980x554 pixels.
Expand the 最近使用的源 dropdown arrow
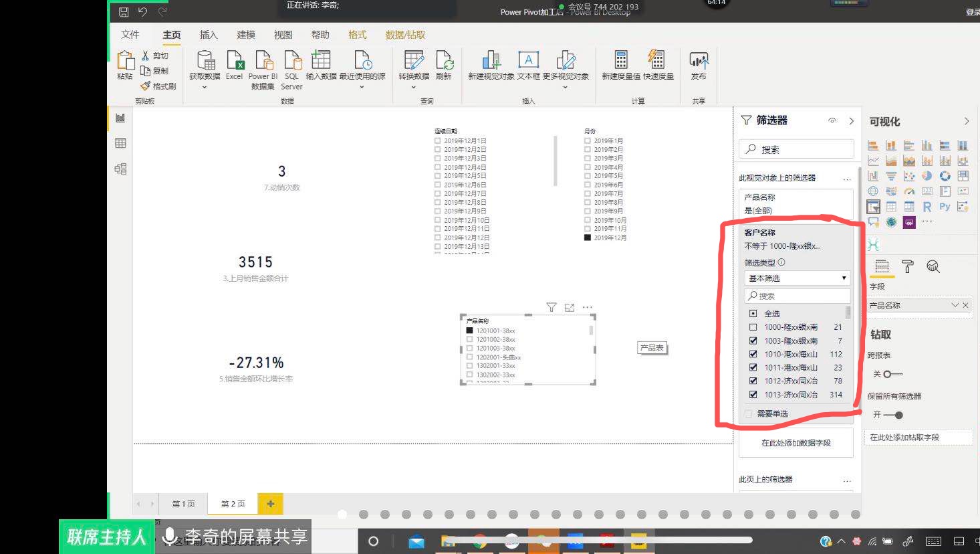362,87
